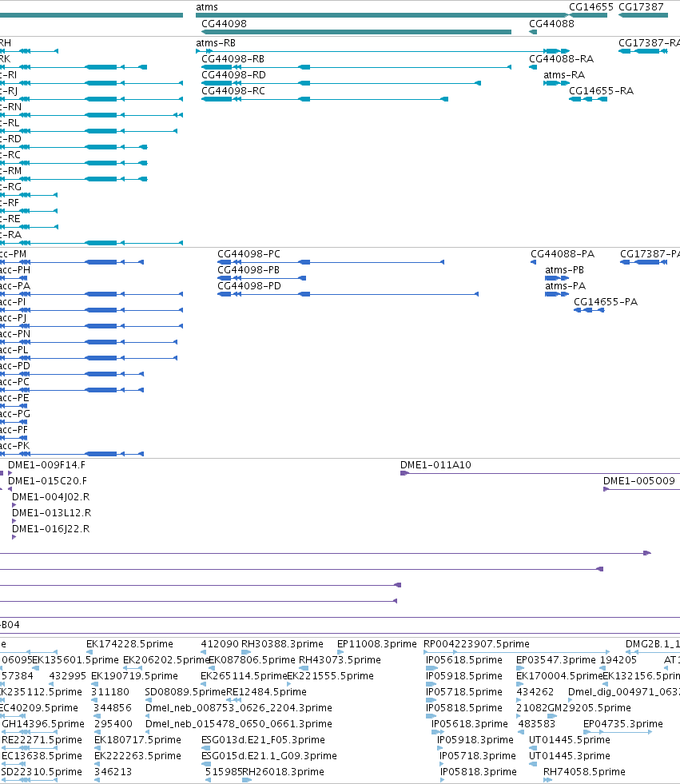Click the RP004223907.5prime EST label
Screen dimensions: 680x784
click(476, 644)
